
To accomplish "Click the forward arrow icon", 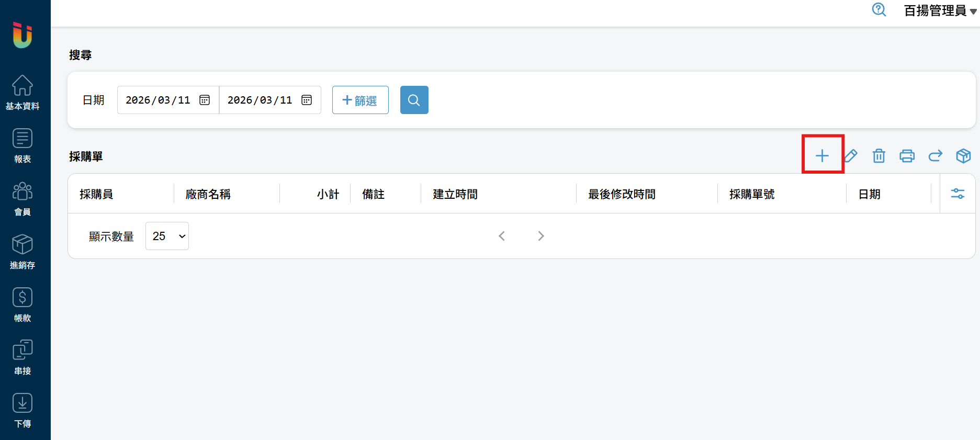I will 935,156.
